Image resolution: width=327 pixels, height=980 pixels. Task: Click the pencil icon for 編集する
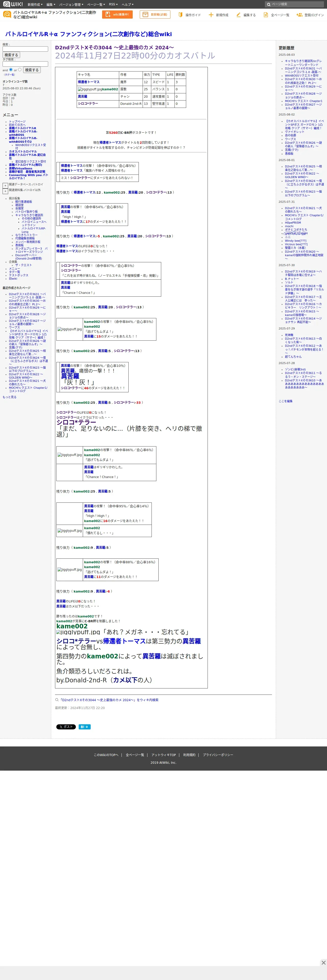click(x=238, y=15)
